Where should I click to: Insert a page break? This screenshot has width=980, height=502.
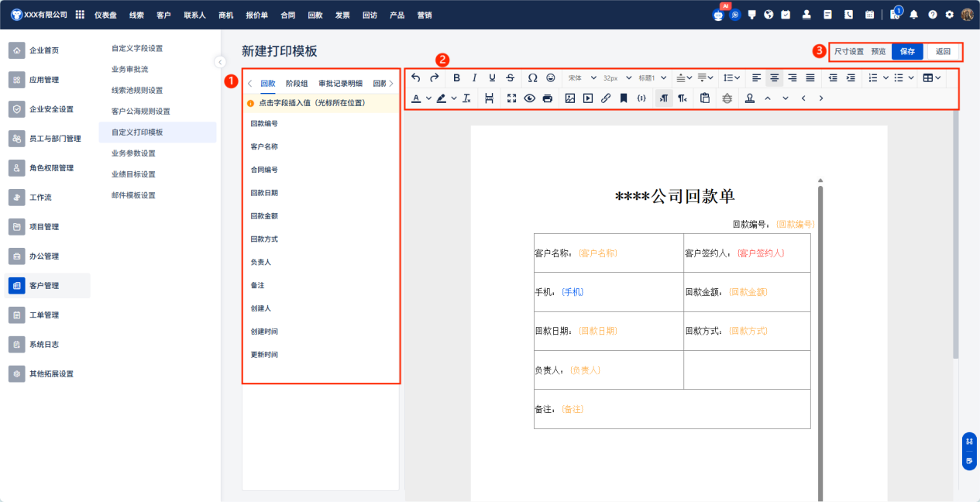point(489,98)
